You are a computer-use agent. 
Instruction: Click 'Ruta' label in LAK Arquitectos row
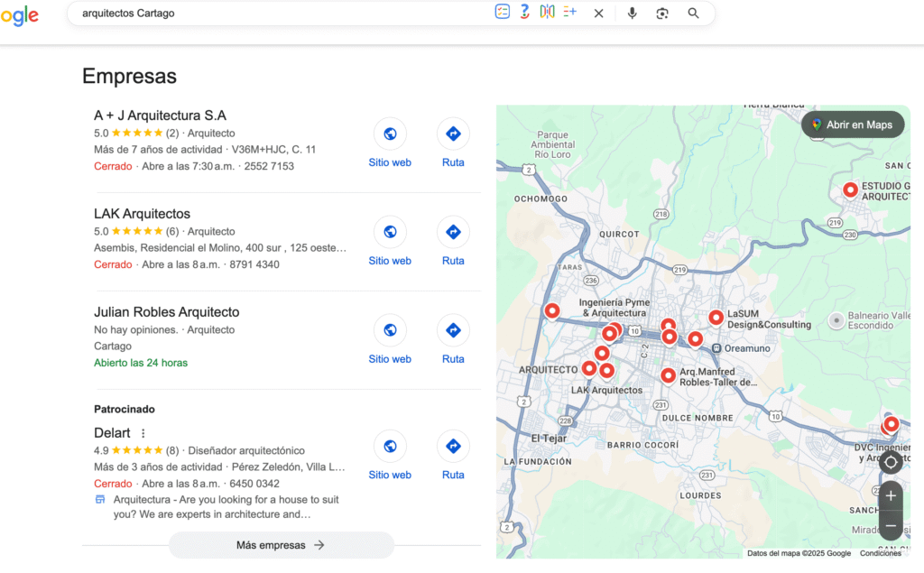tap(453, 261)
